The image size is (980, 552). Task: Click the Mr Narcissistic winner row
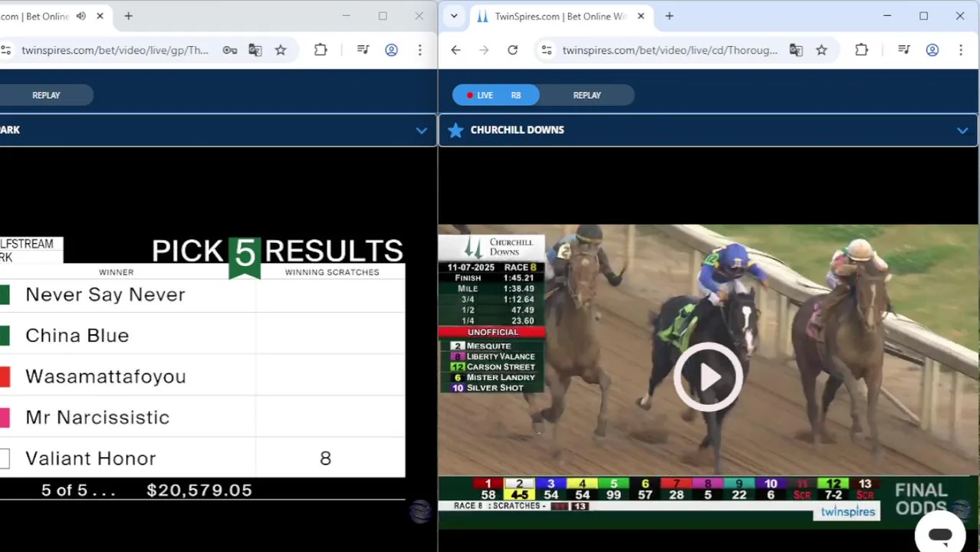point(202,417)
